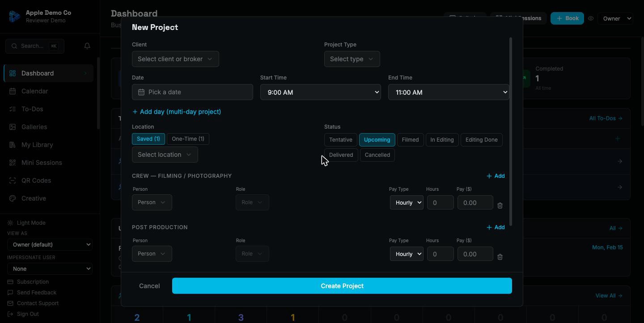
Task: Set status to Cancelled
Action: 377,155
